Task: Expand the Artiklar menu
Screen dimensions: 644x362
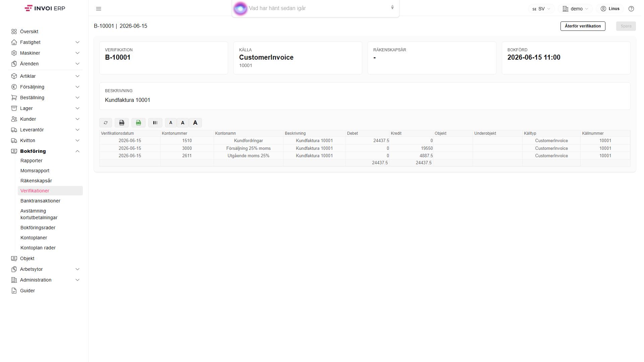Action: (45, 76)
